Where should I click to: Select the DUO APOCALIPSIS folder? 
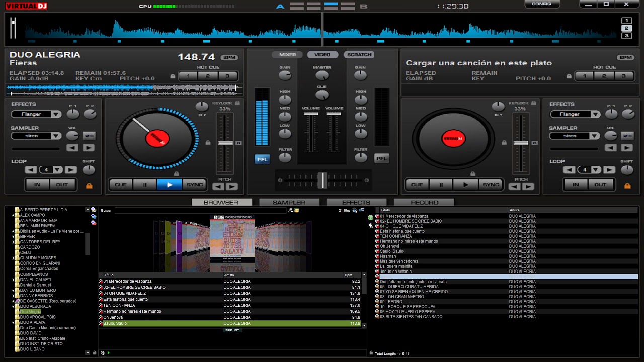point(38,317)
